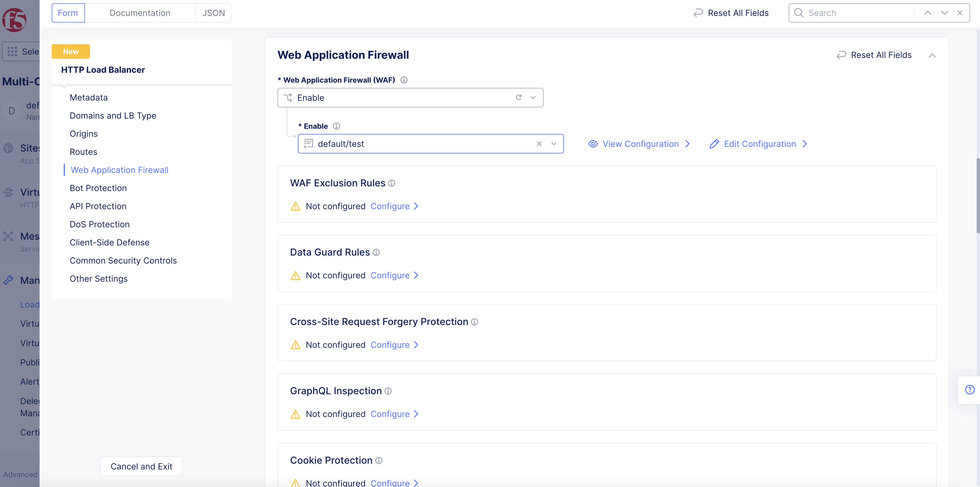The height and width of the screenshot is (487, 980).
Task: Click the eye icon next to View Configuration
Action: pos(593,144)
